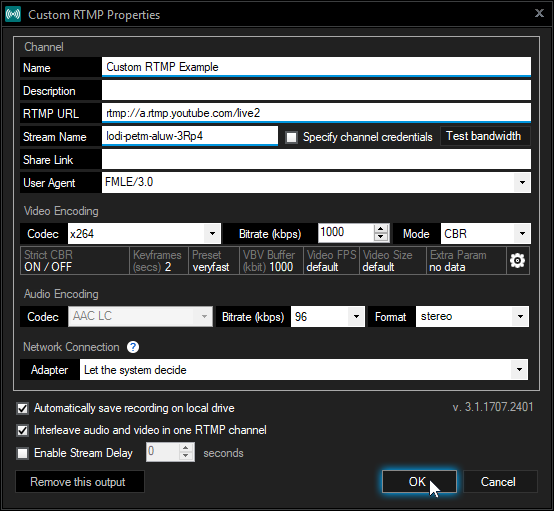Expand audio Bitrate 96 dropdown
This screenshot has width=554, height=511.
[x=356, y=317]
